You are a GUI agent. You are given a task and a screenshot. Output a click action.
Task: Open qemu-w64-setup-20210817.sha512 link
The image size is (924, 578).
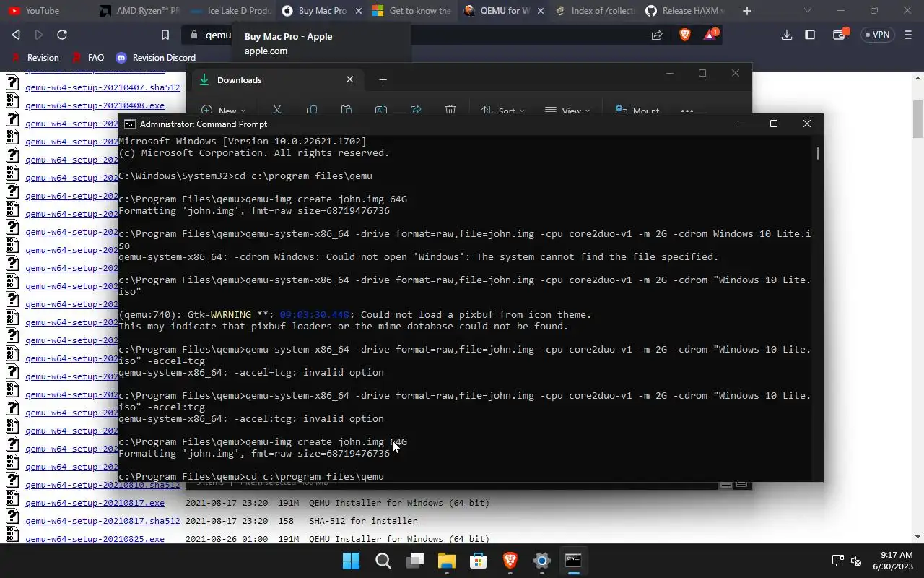[103, 521]
